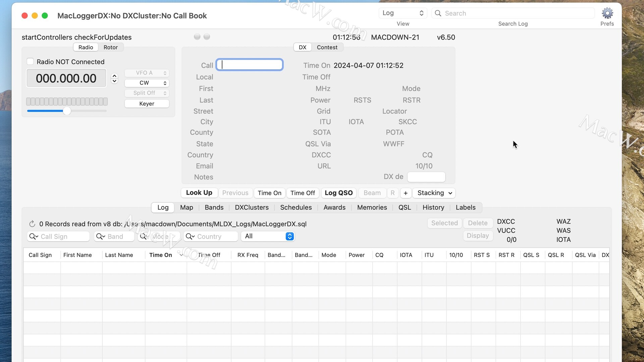Click the R button

[x=392, y=193]
